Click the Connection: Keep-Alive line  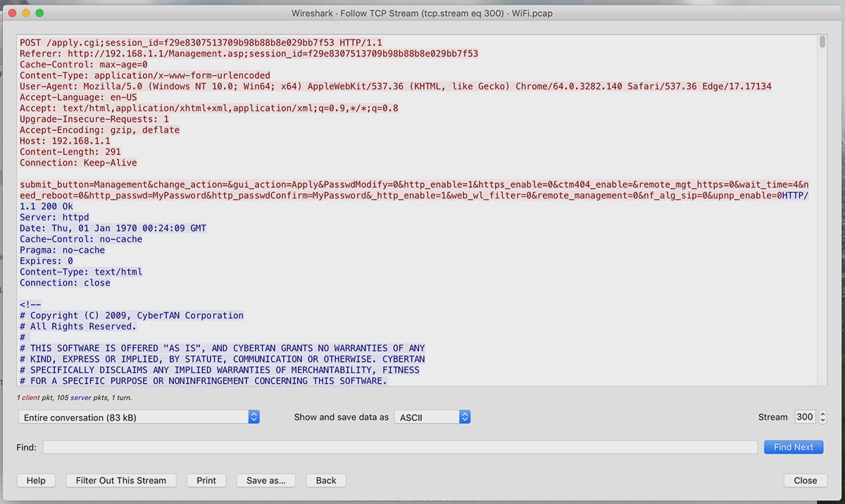click(x=78, y=163)
